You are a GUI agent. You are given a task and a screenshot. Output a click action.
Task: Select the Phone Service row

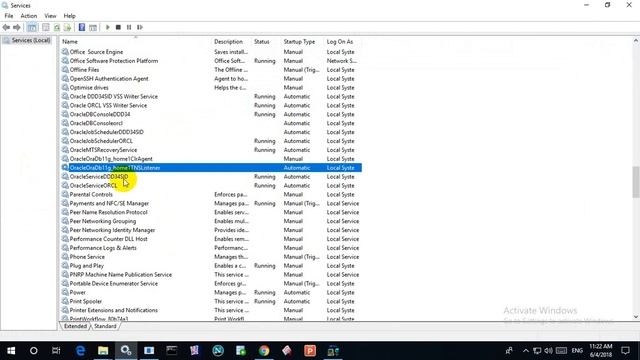(211, 257)
